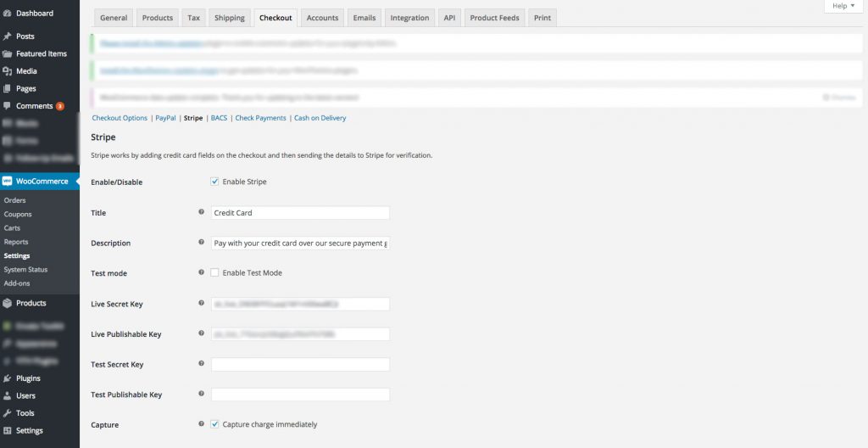Click the WooCommerce logo icon

(x=7, y=182)
